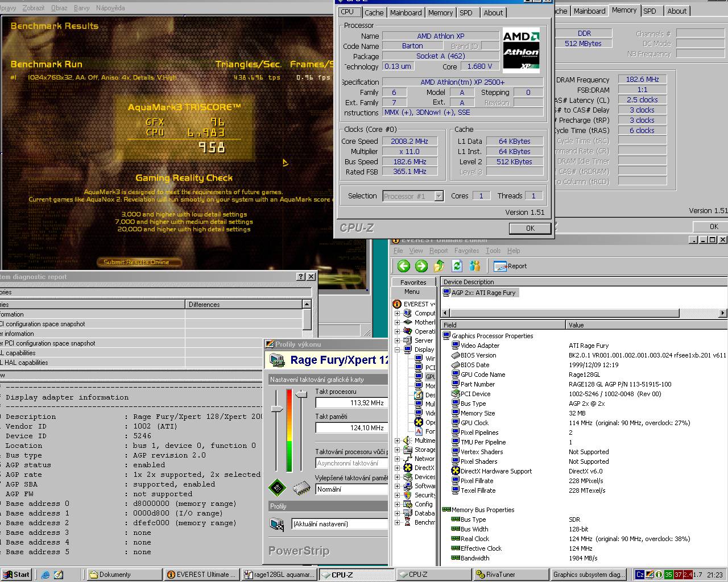The height and width of the screenshot is (582, 728).
Task: Click the Differences column header in diagnostic report
Action: pos(243,305)
